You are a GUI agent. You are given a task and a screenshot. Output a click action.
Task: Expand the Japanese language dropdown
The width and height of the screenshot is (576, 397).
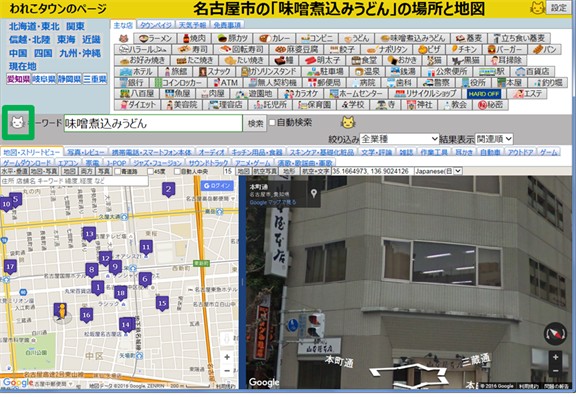pos(438,171)
